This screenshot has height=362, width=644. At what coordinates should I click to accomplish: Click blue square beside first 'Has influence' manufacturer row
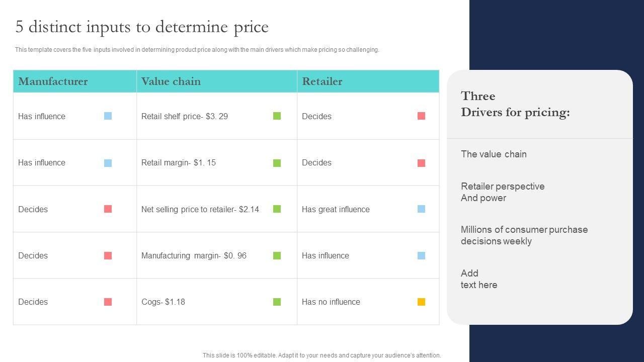[108, 116]
